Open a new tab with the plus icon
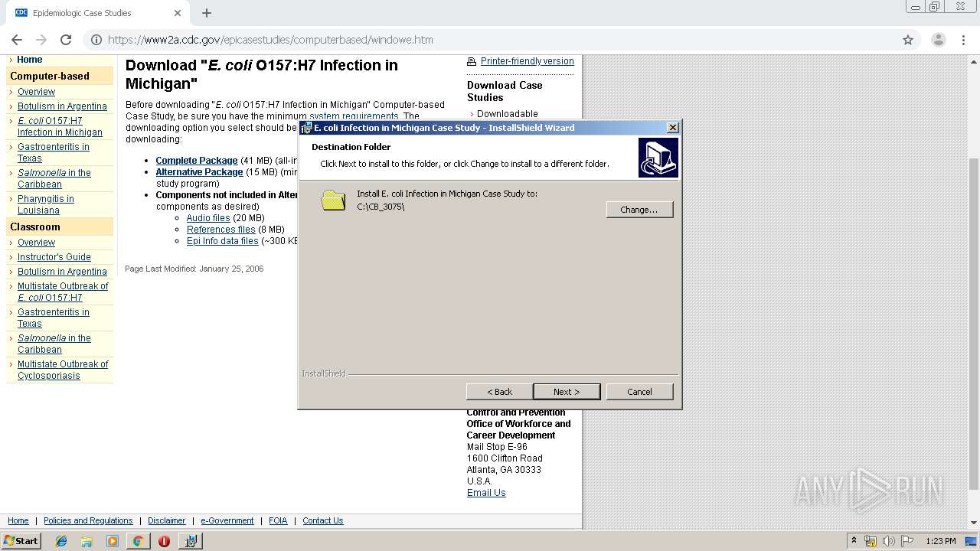 (x=207, y=13)
